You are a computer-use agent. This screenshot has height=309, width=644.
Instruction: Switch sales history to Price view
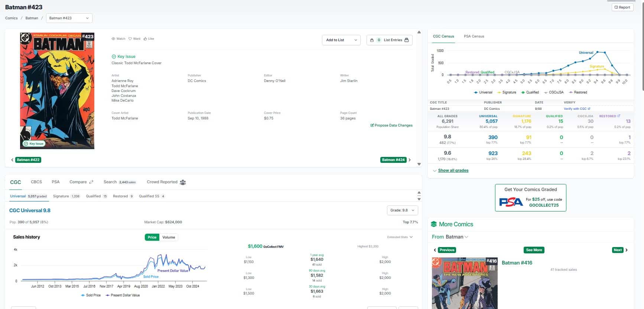[152, 237]
